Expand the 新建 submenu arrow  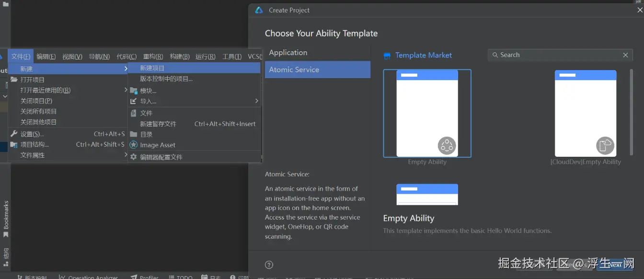pos(126,69)
